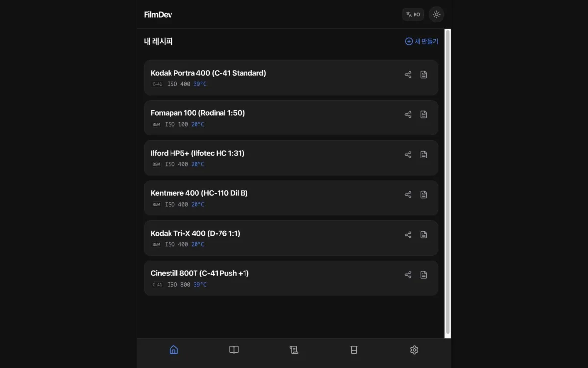
Task: Click the 39°C temperature on Cinestill 800T
Action: (x=200, y=285)
